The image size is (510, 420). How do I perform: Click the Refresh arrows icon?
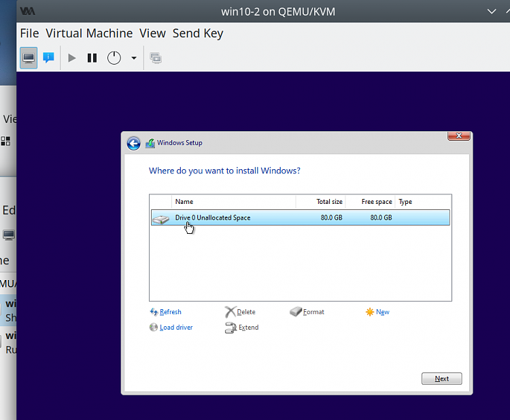[154, 312]
